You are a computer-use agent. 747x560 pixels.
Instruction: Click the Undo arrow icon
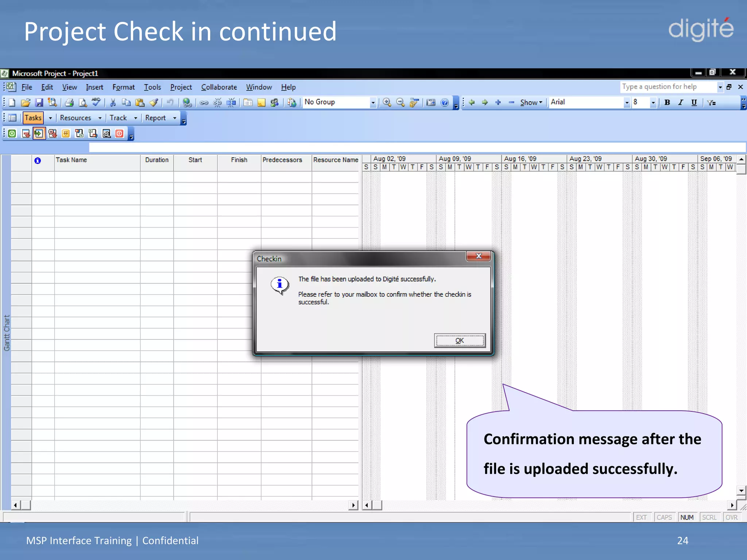[170, 102]
